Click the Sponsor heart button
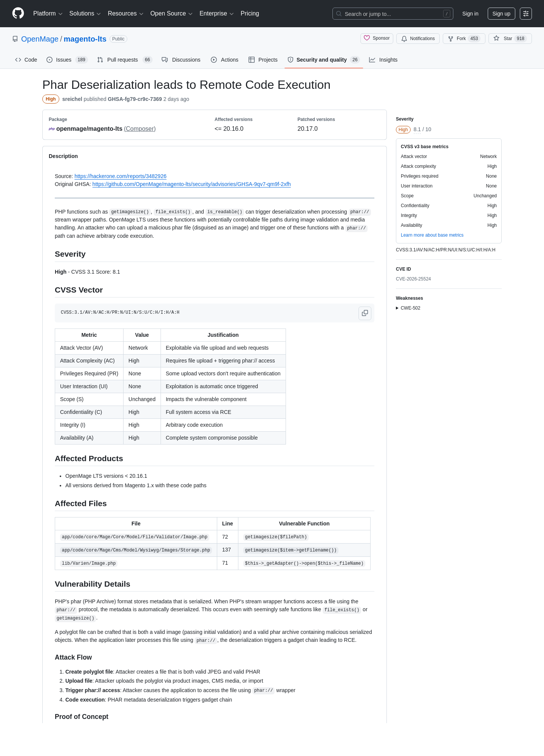 point(377,39)
